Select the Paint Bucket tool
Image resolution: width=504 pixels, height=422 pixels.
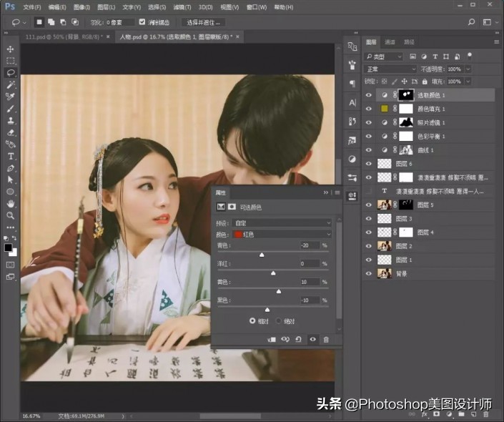click(x=10, y=144)
